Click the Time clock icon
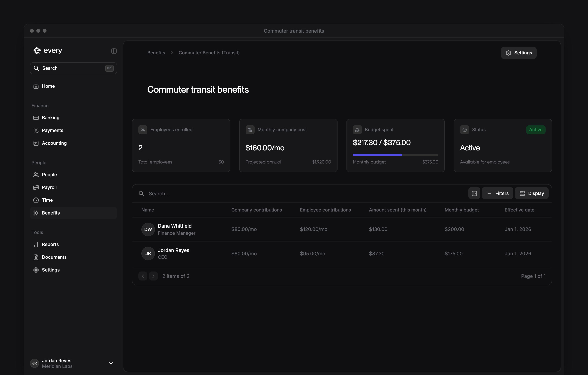 36,200
